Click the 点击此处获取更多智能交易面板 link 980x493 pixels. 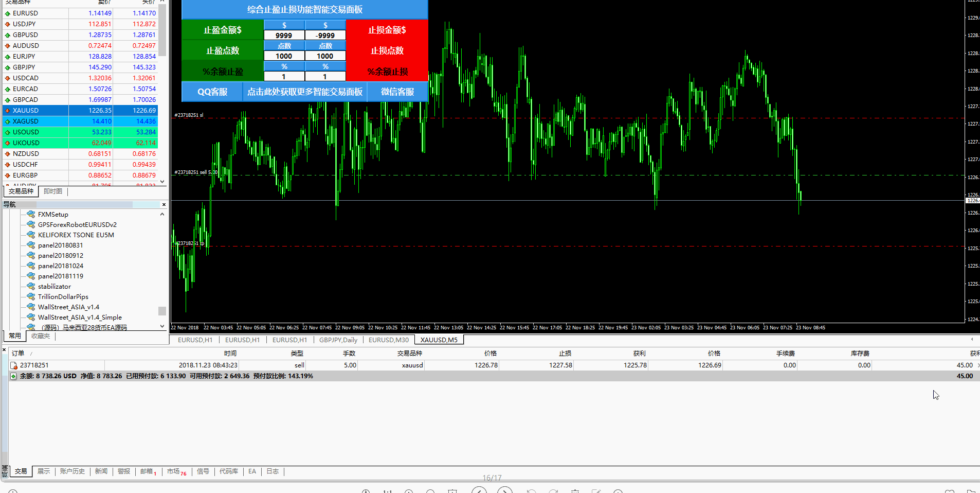pyautogui.click(x=305, y=92)
